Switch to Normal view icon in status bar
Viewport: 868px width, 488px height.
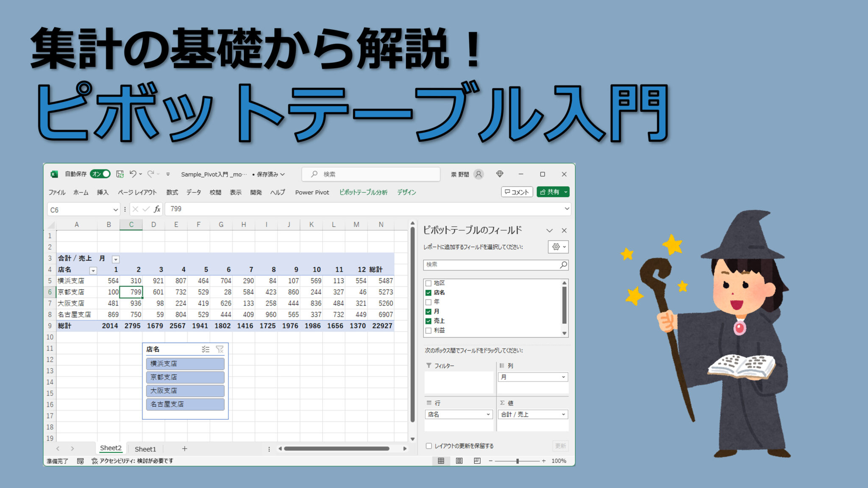coord(441,461)
